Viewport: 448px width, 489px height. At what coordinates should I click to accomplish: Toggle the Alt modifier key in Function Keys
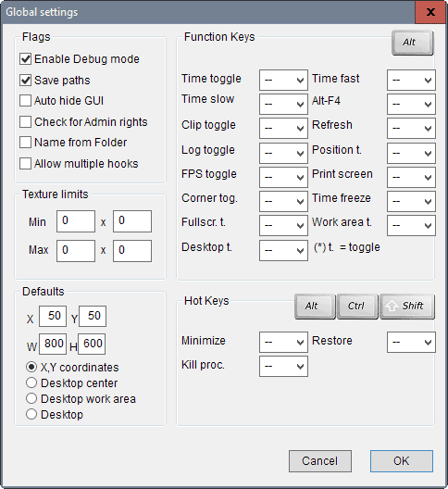tap(412, 43)
